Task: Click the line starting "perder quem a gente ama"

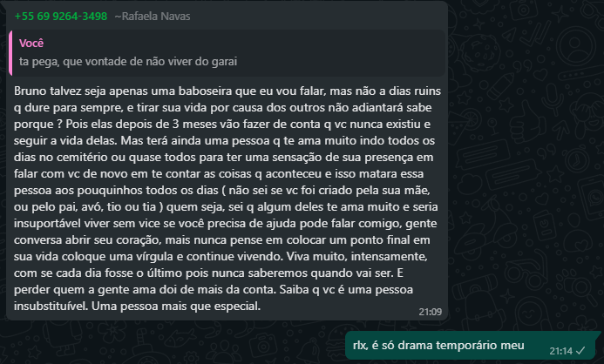Action: (214, 290)
